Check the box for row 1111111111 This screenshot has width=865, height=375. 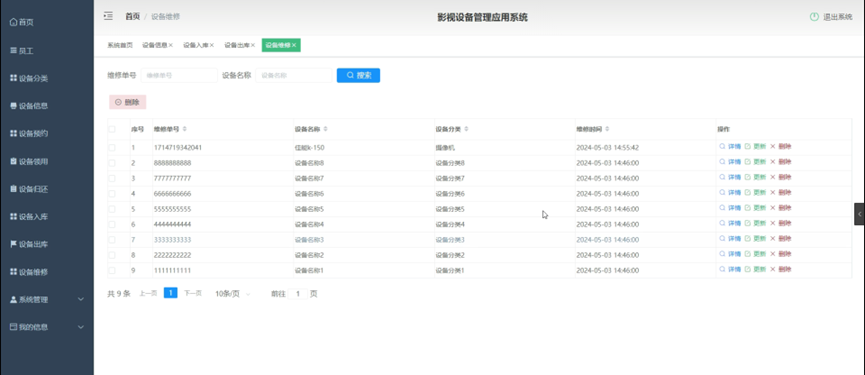coord(112,271)
